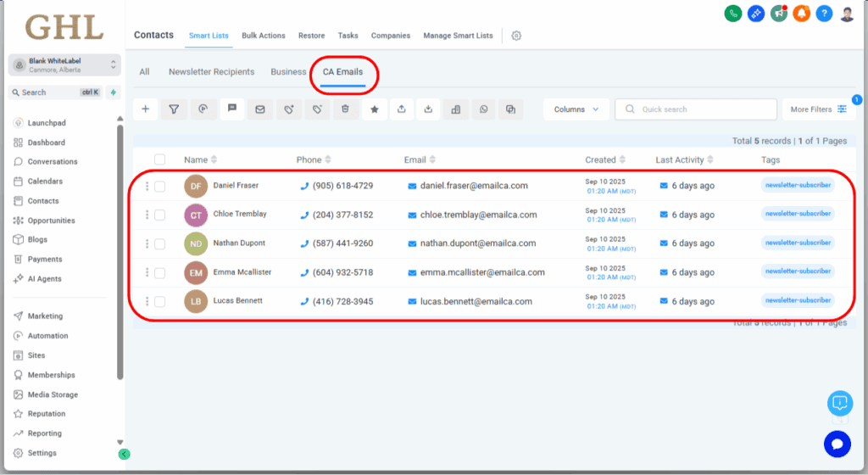Click the add to automation play icon
The height and width of the screenshot is (475, 868).
[x=203, y=109]
